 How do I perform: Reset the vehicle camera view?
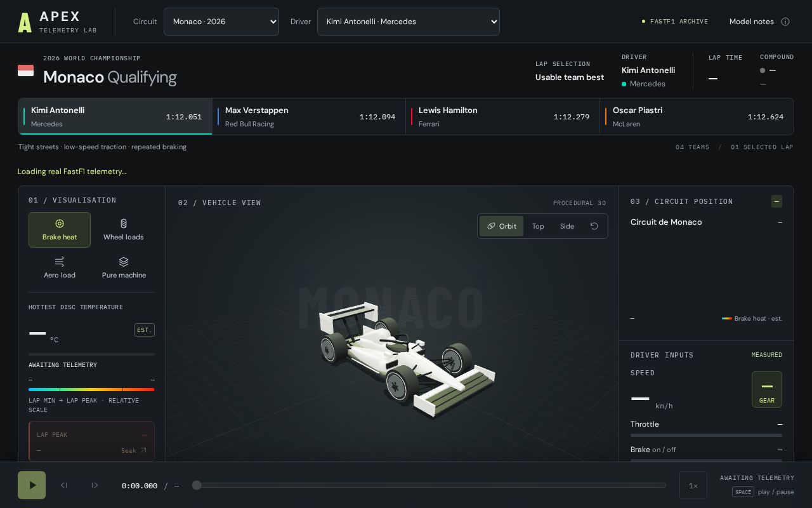[x=594, y=226]
